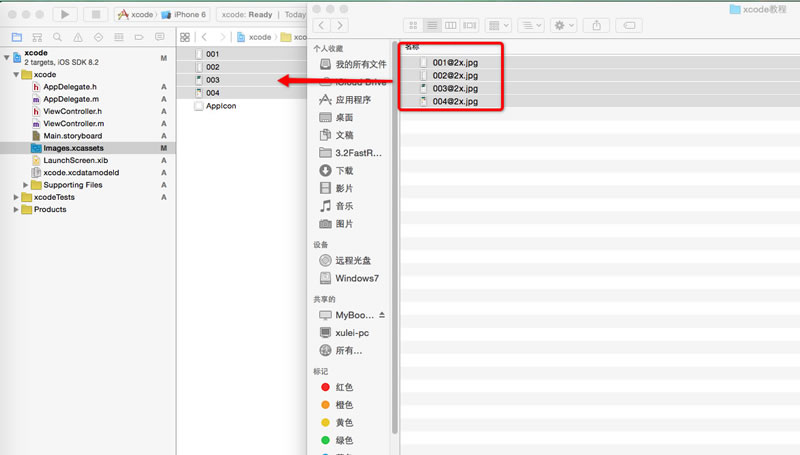The width and height of the screenshot is (800, 455).
Task: Go back in the Finder window
Action: click(x=321, y=25)
